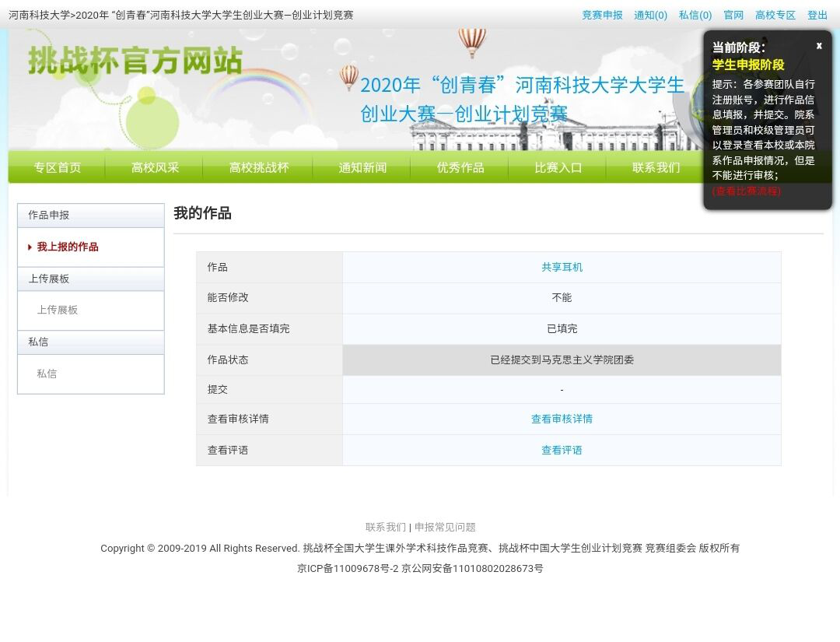Click 私信 sidebar link item
Screen dimensions: 840x642
47,374
